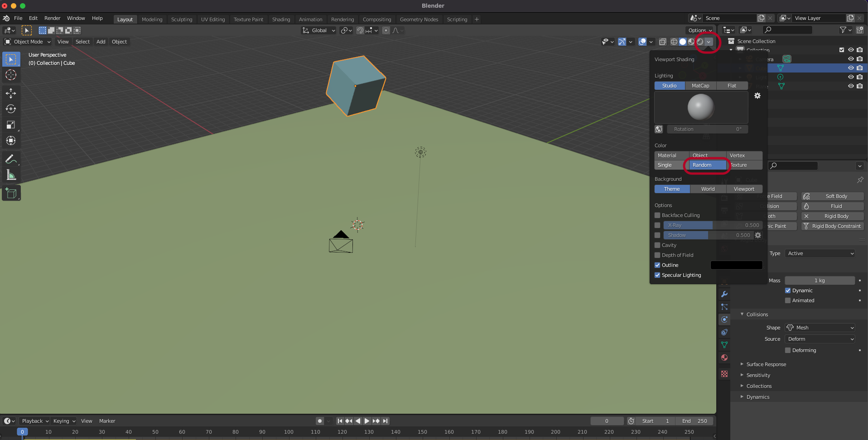Toggle world space lighting icon
Screen dimensions: 868x440
(x=659, y=129)
